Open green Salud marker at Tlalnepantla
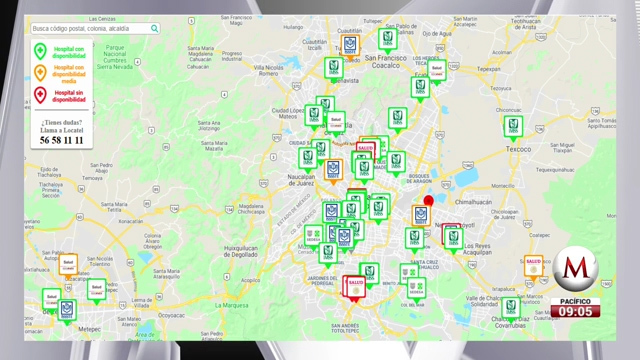The image size is (640, 360). click(x=336, y=123)
